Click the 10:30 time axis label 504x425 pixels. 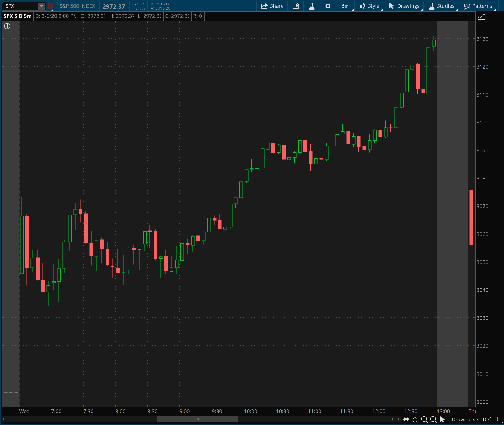tap(282, 411)
